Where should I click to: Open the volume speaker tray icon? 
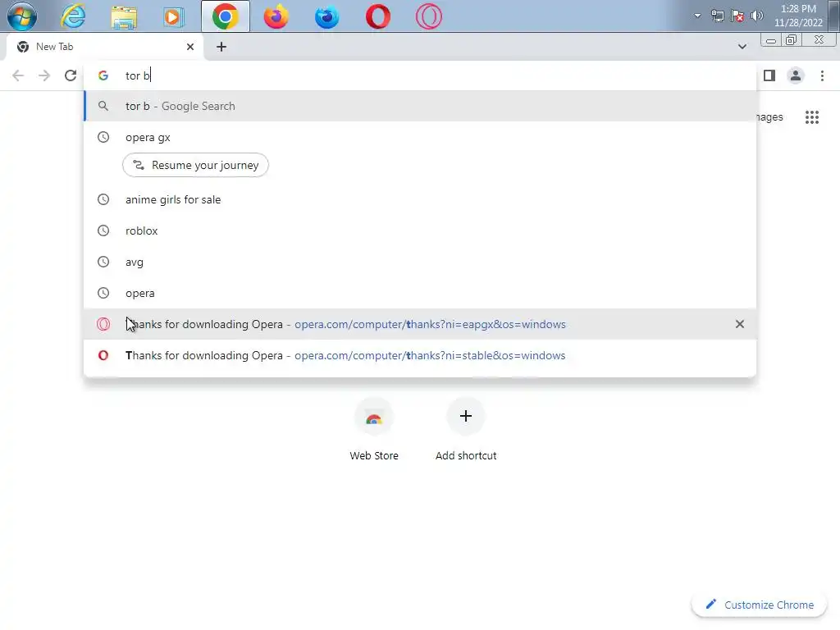(x=757, y=16)
